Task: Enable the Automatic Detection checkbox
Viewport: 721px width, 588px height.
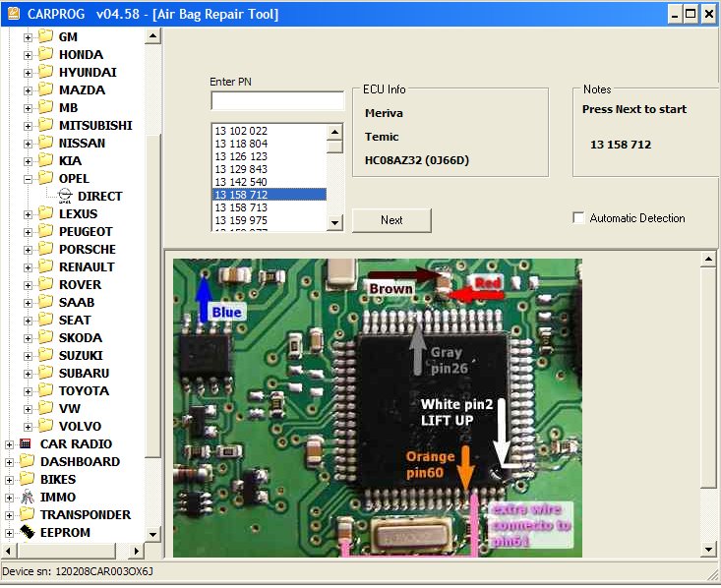Action: pyautogui.click(x=578, y=218)
